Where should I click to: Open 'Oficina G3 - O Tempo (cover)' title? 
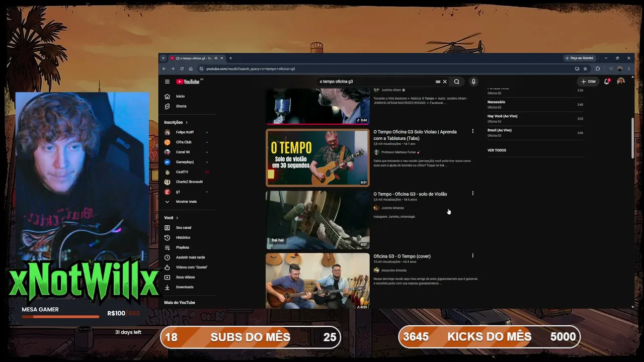pos(402,256)
